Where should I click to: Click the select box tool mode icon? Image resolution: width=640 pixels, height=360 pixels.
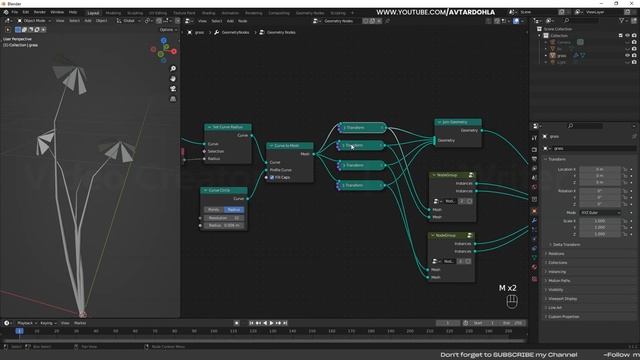[18, 29]
